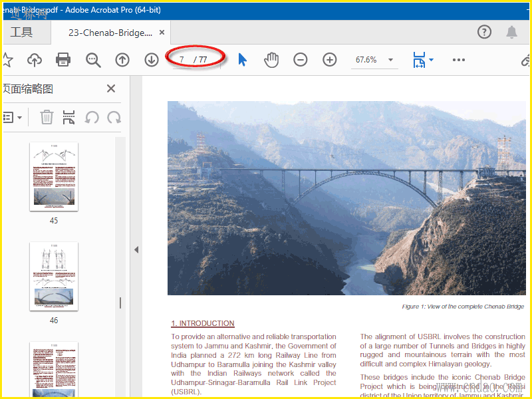Open the notifications bell icon

click(x=511, y=32)
